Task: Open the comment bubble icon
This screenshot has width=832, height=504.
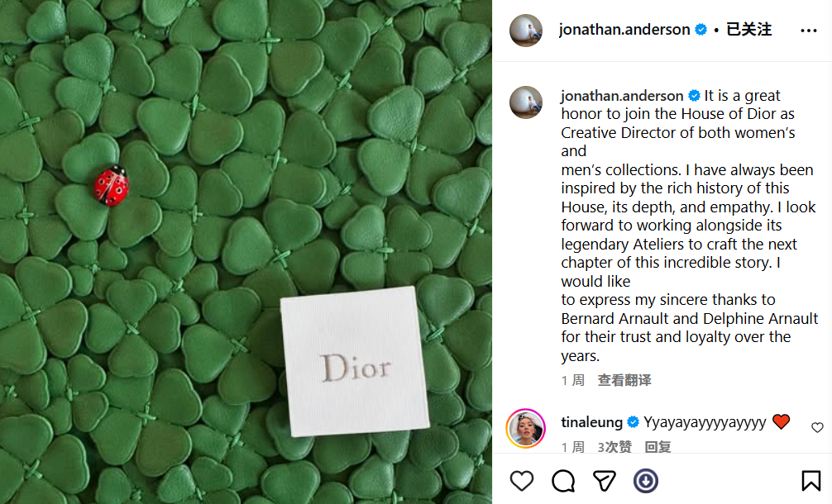Action: coord(563,481)
